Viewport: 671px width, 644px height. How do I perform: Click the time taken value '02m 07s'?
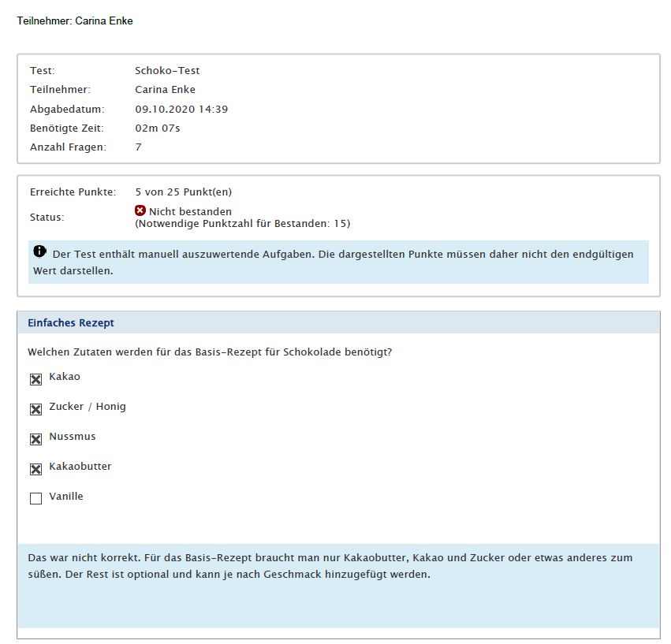coord(158,128)
